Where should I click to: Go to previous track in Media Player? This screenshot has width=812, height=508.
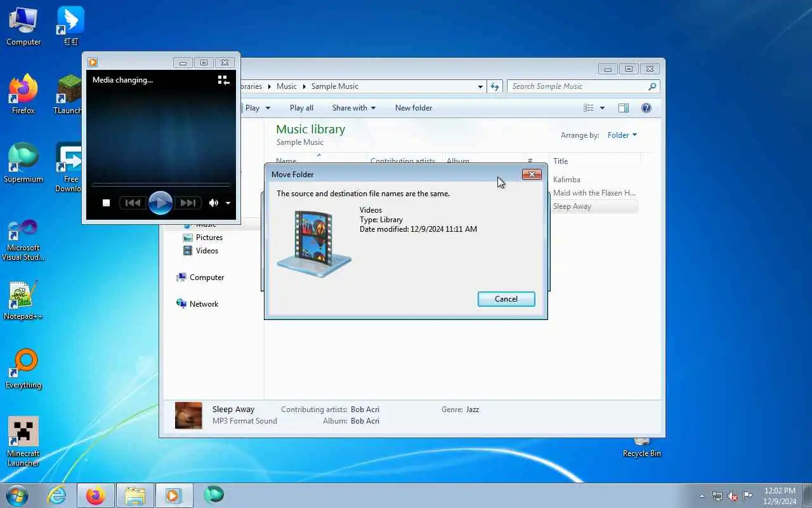point(133,203)
